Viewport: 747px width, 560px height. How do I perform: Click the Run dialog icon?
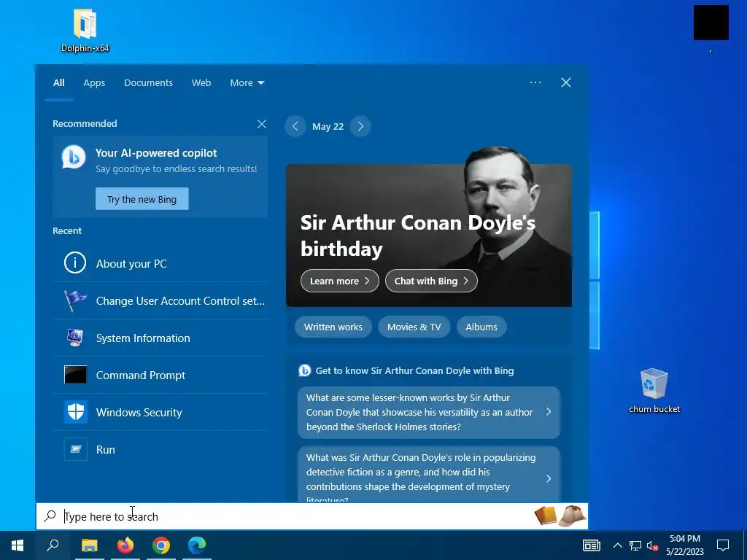76,449
